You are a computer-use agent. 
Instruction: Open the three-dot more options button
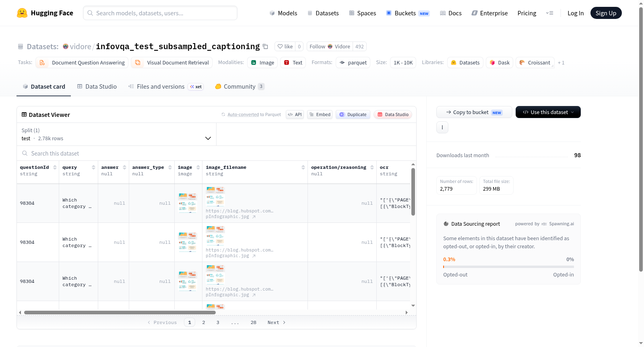pos(442,127)
